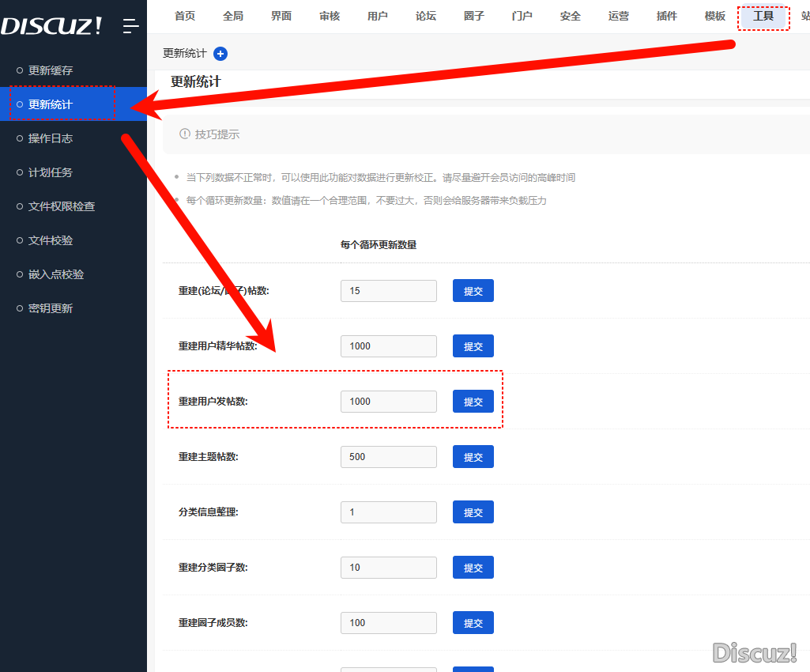Switch to the 全局 top menu tab
Image resolution: width=810 pixels, height=672 pixels.
click(x=233, y=16)
